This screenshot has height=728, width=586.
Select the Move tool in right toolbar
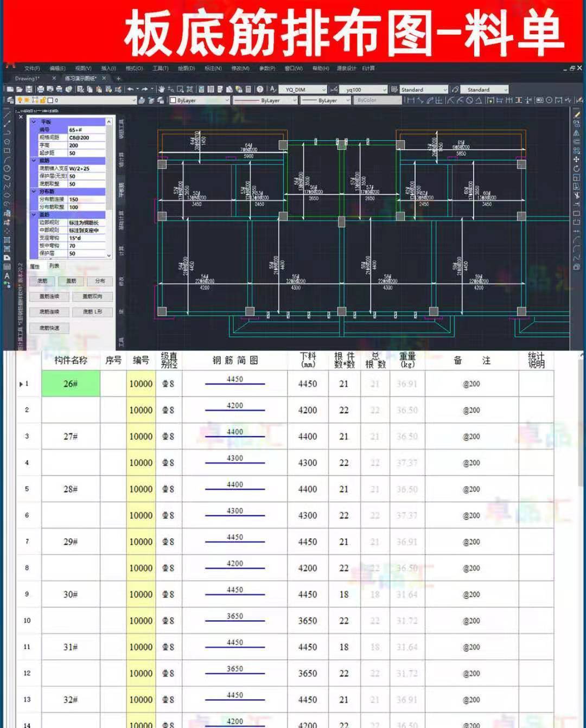tap(576, 159)
